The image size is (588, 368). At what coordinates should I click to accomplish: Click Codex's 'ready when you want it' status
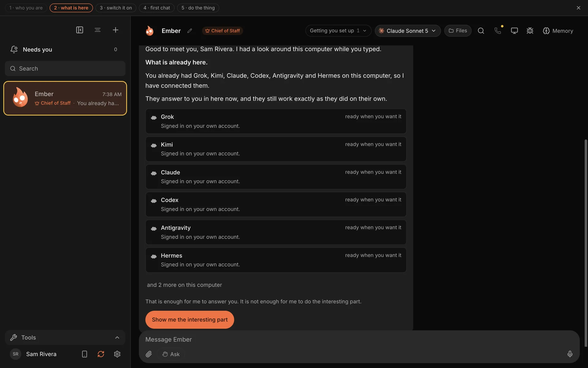click(x=373, y=200)
